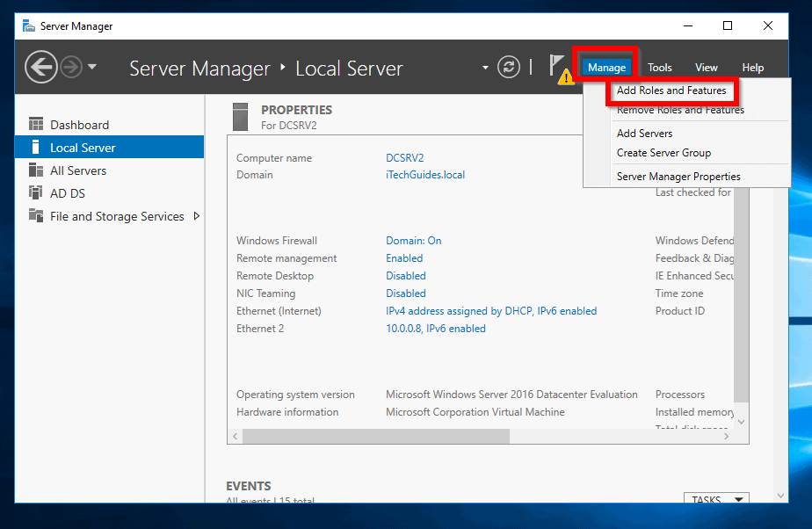812x529 pixels.
Task: Select the AD DS icon in the sidebar
Action: (36, 193)
